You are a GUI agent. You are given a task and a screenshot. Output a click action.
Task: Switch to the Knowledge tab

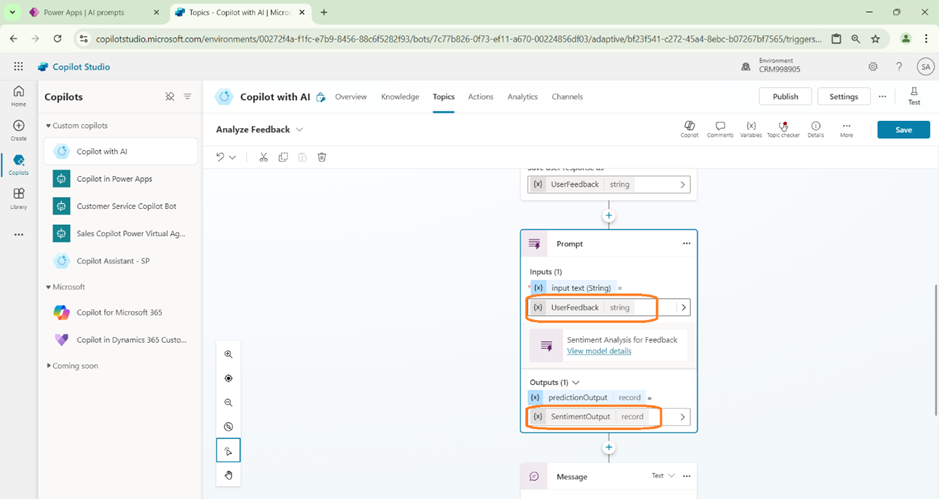400,97
